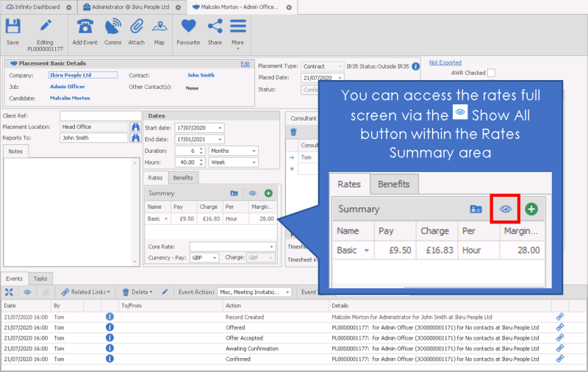The width and height of the screenshot is (588, 372).
Task: Toggle the eye icon in Events toolbar
Action: [x=27, y=292]
